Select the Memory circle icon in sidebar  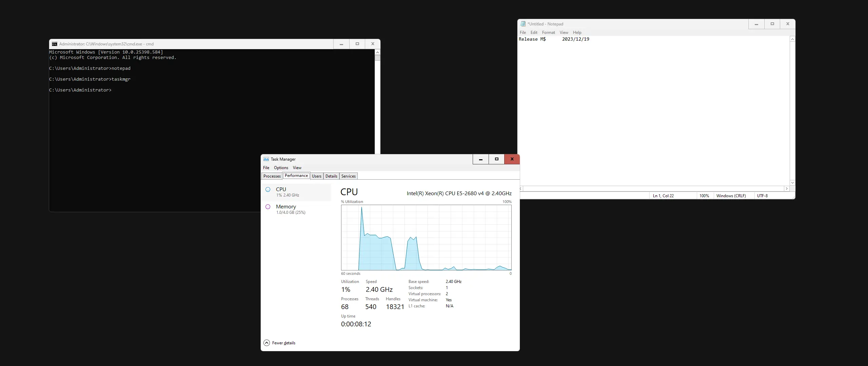[x=268, y=207]
